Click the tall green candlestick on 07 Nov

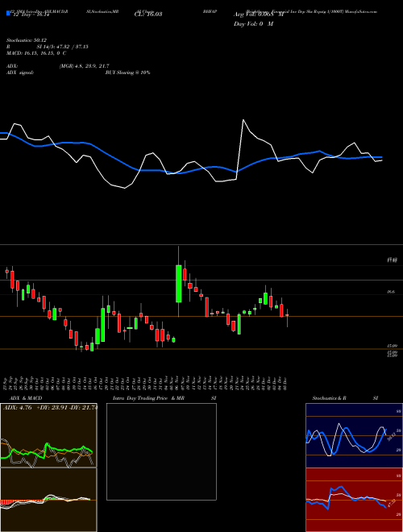[x=178, y=284]
